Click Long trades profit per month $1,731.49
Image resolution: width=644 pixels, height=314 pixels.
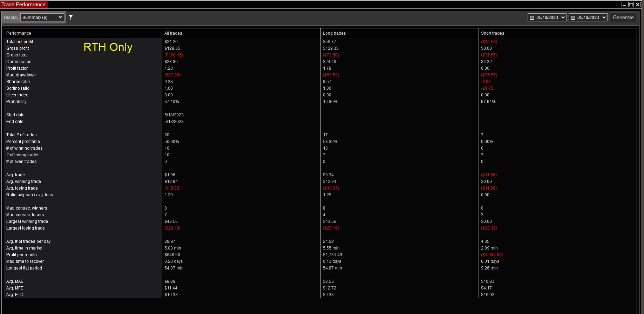click(x=332, y=255)
